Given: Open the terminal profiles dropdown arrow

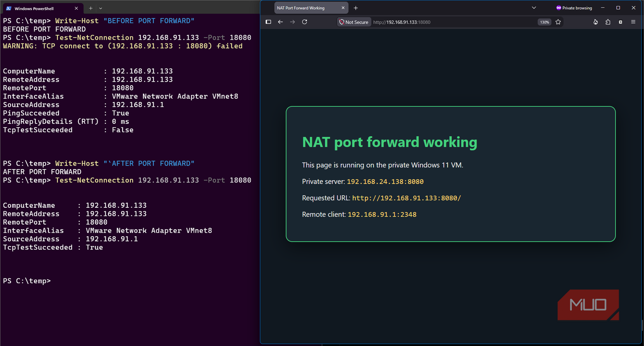Looking at the screenshot, I should point(101,8).
